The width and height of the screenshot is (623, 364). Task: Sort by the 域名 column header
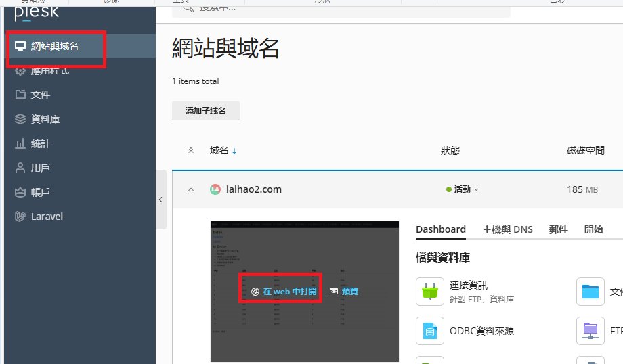tap(219, 150)
